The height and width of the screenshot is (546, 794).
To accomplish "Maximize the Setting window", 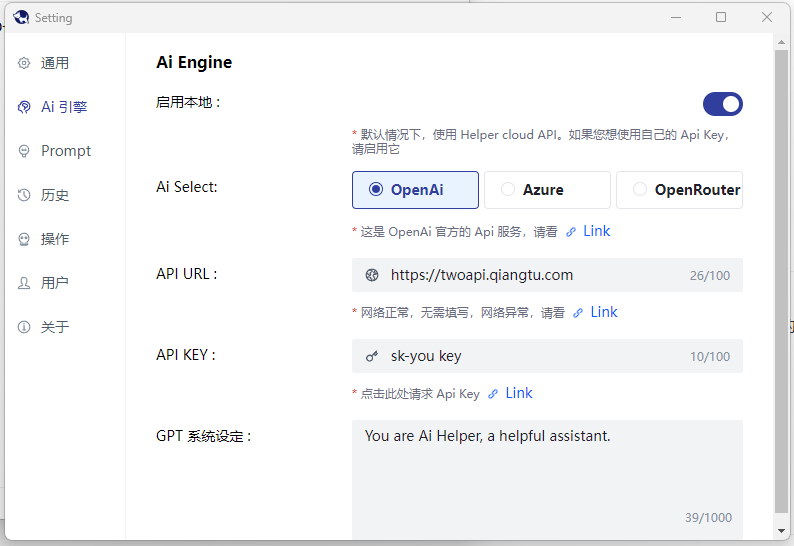I will [x=721, y=17].
